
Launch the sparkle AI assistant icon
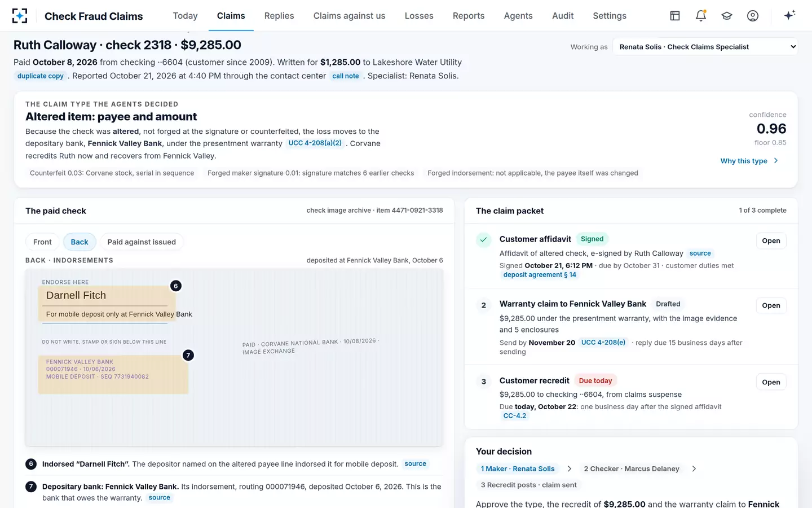789,15
